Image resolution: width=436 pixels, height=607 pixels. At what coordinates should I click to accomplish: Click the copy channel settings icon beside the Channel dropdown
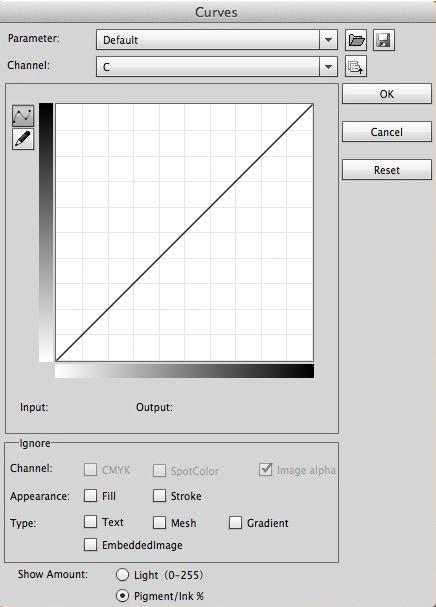click(356, 67)
